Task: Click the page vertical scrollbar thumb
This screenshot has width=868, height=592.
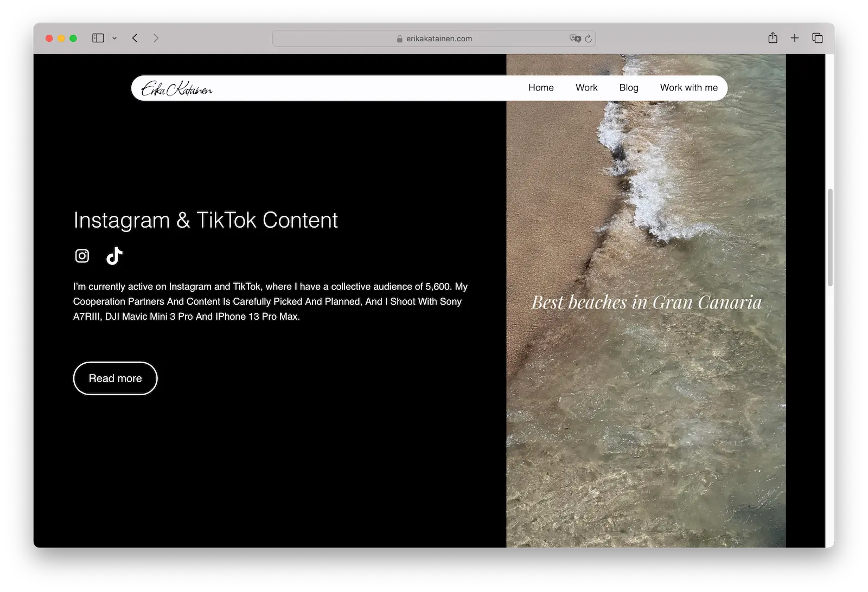Action: tap(829, 237)
